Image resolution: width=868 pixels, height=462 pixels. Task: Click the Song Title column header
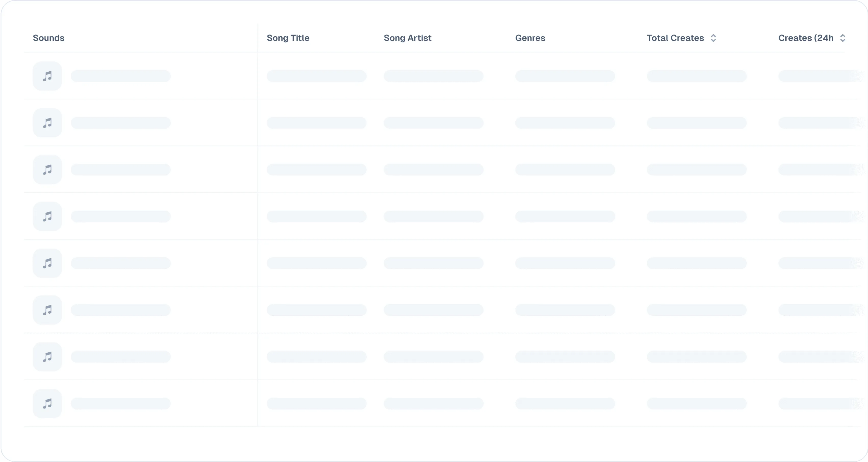point(288,38)
